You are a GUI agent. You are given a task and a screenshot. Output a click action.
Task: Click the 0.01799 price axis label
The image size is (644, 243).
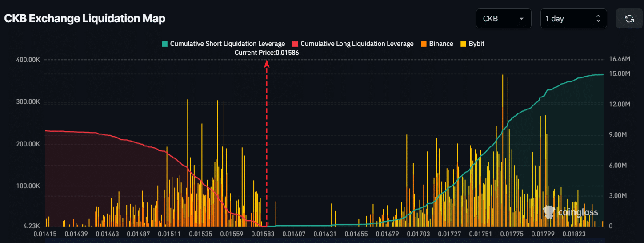pyautogui.click(x=542, y=234)
